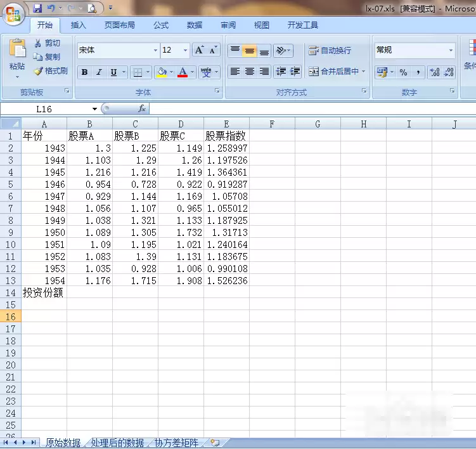This screenshot has height=449, width=476.
Task: Toggle Bold formatting
Action: pos(85,72)
